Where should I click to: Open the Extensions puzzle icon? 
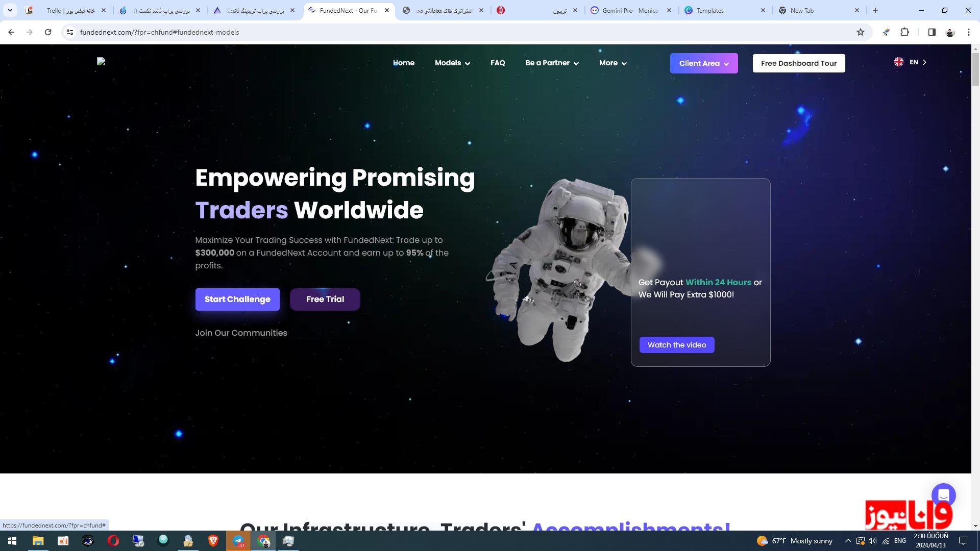(904, 32)
